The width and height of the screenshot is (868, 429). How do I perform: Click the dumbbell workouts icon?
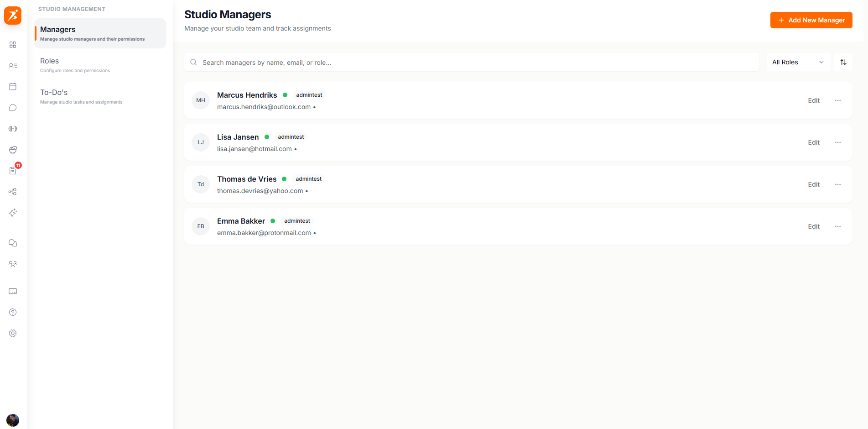point(13,128)
